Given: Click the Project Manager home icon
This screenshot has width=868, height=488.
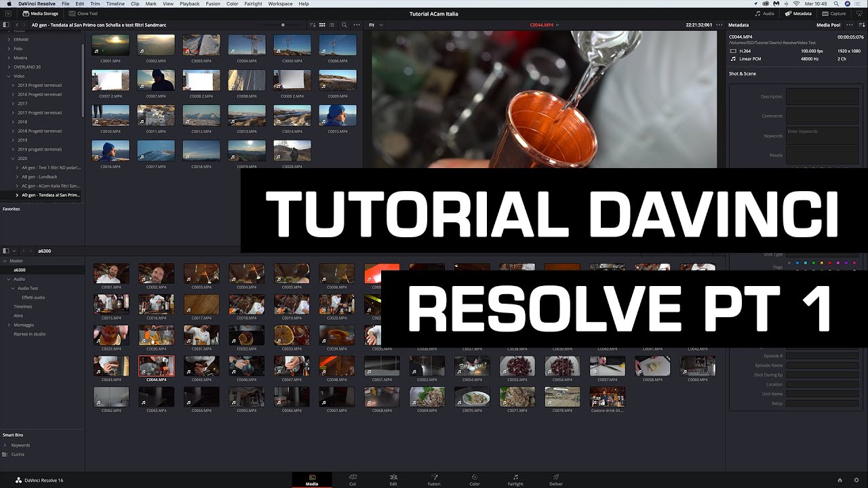Looking at the screenshot, I should tap(840, 480).
